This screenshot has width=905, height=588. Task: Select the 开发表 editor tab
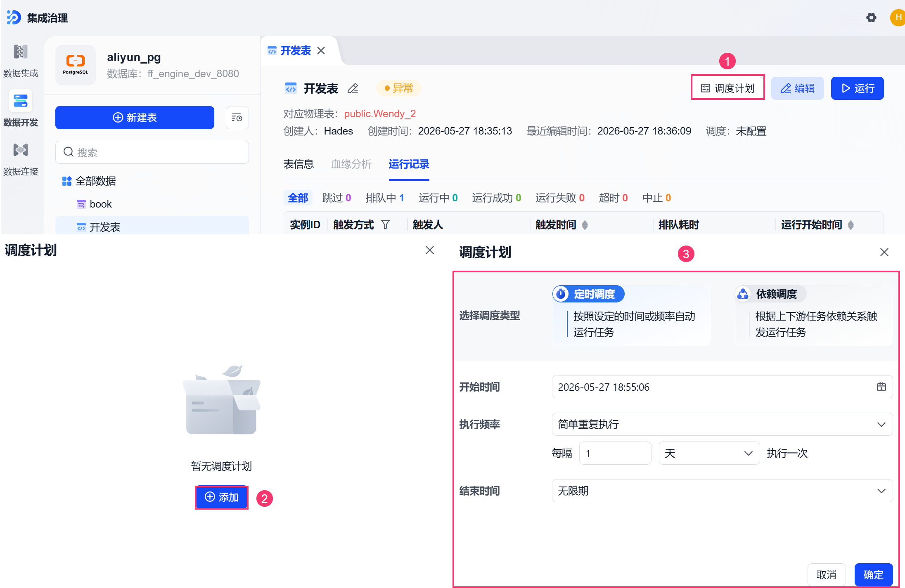click(x=295, y=50)
